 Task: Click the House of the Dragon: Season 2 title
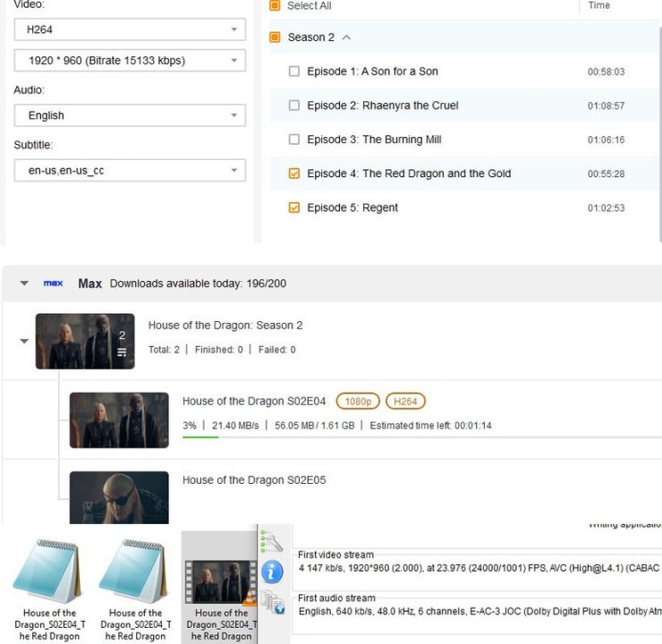click(225, 326)
